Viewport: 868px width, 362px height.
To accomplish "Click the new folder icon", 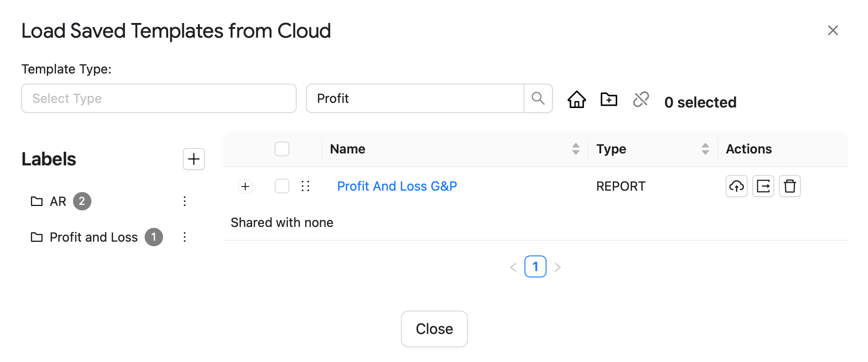I will tap(609, 99).
